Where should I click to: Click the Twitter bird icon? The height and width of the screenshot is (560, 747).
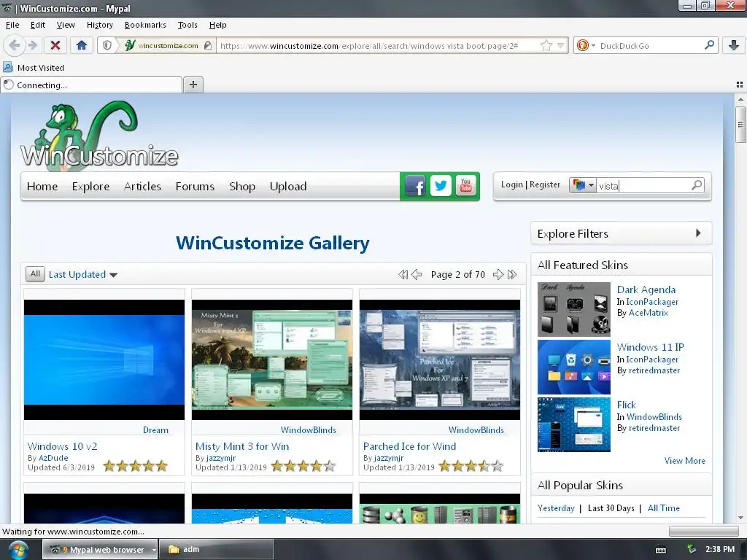[441, 186]
